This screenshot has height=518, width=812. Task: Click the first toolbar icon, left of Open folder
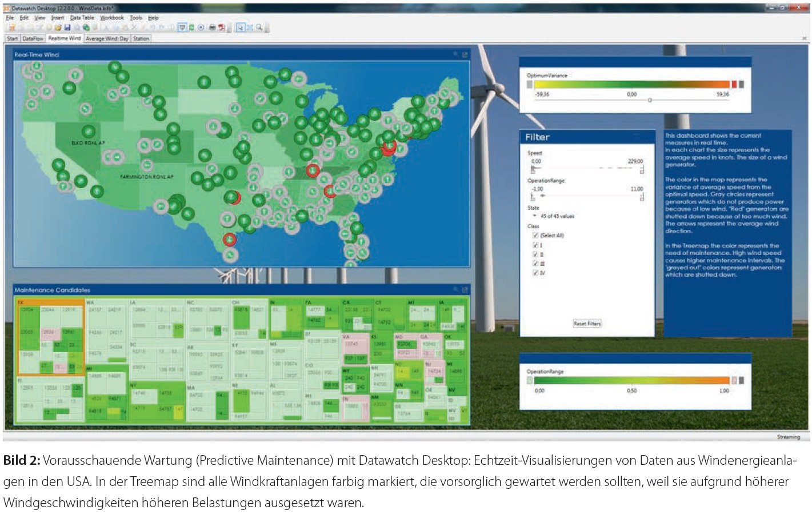(x=12, y=27)
